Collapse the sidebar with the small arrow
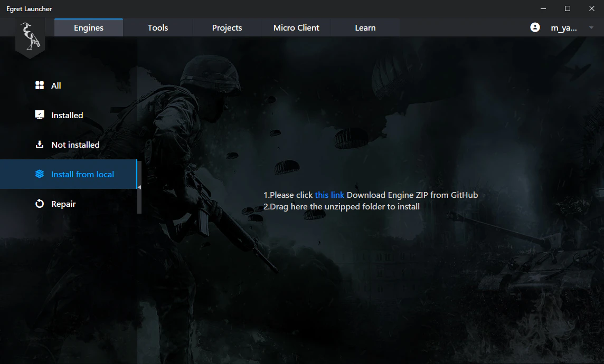604x364 pixels. [x=139, y=187]
